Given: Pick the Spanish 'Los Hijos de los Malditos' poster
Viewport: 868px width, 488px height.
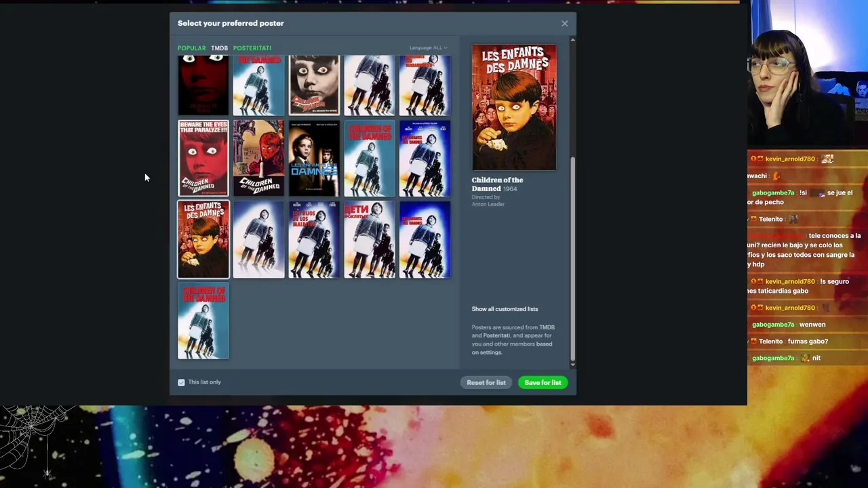Looking at the screenshot, I should (314, 240).
